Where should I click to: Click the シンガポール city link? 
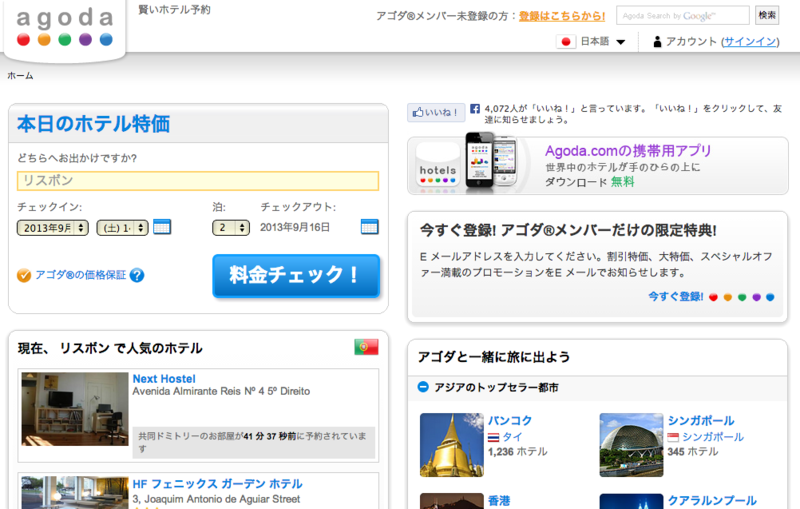[x=701, y=421]
